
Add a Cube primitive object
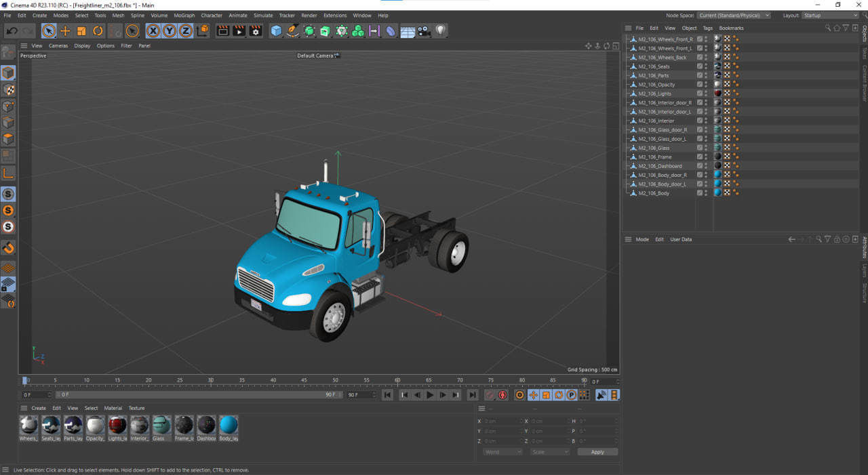[276, 30]
